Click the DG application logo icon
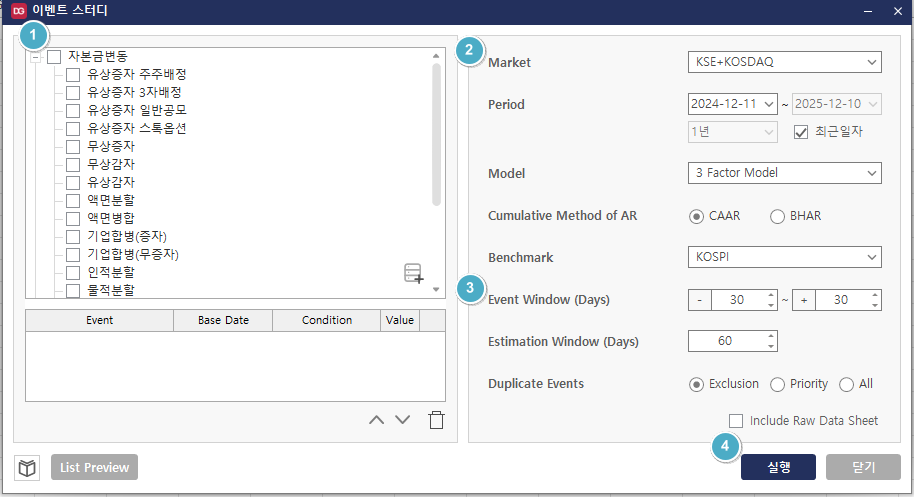The width and height of the screenshot is (914, 497). click(x=17, y=12)
